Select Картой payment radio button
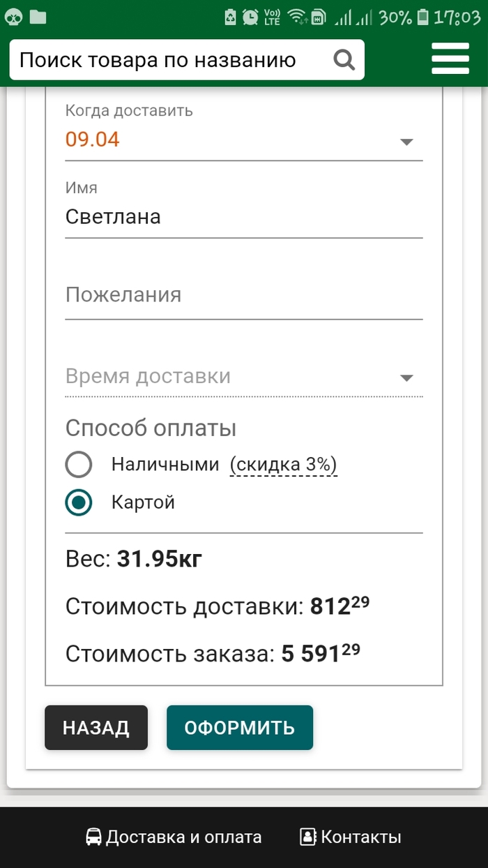 click(79, 502)
